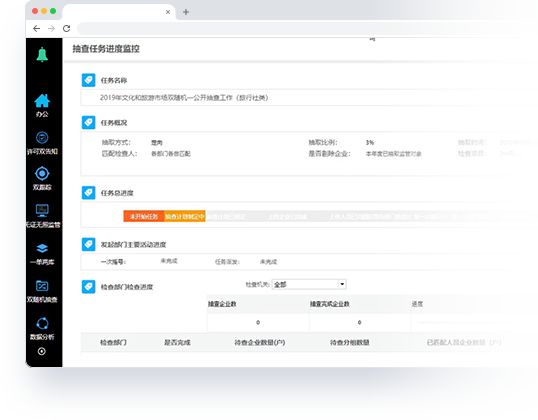Select the 一单两库 layers icon
Image resolution: width=538 pixels, height=420 pixels.
[x=42, y=248]
